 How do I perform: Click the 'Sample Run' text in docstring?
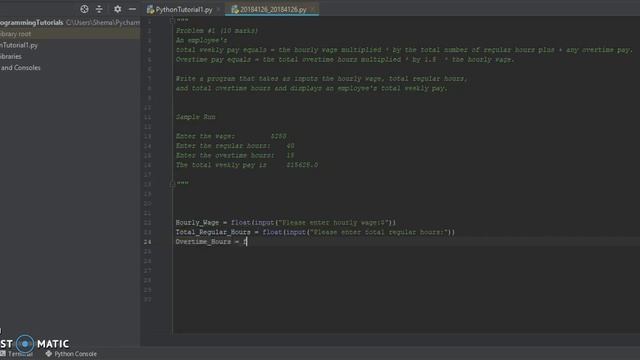[x=196, y=117]
